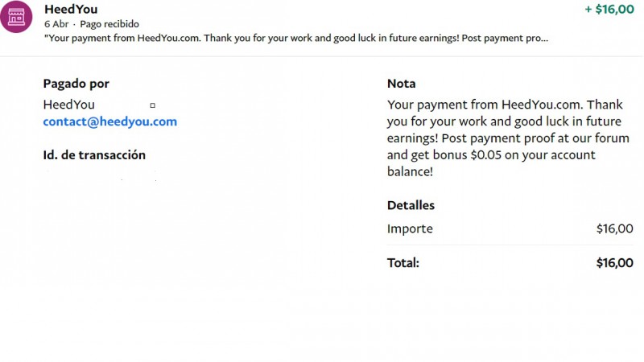Click the "Id. de transacción" label

(x=94, y=155)
